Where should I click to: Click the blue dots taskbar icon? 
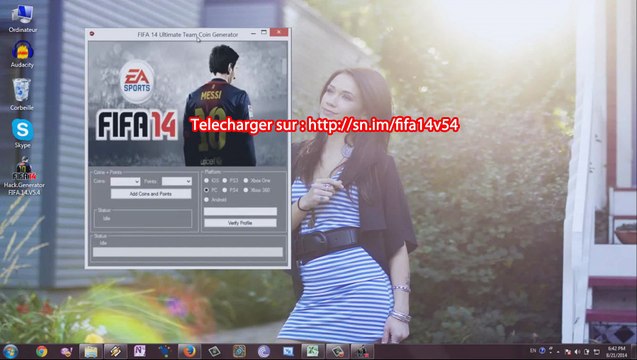point(165,351)
